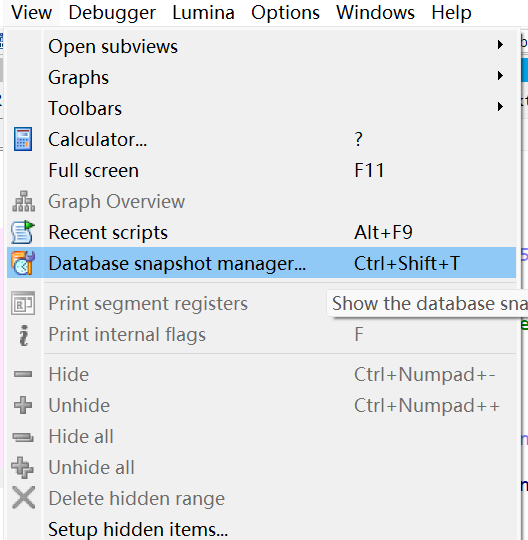Click the Hide all icon
The height and width of the screenshot is (540, 528).
[23, 437]
